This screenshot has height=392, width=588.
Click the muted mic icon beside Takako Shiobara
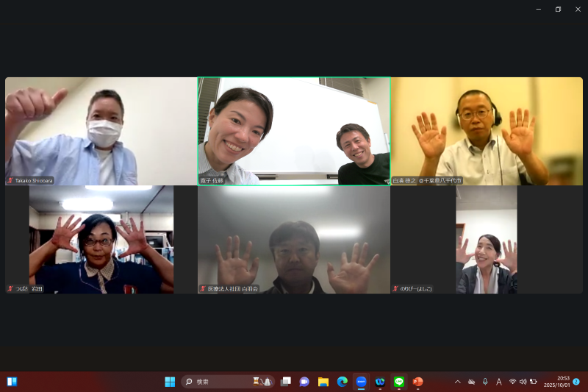pyautogui.click(x=10, y=180)
